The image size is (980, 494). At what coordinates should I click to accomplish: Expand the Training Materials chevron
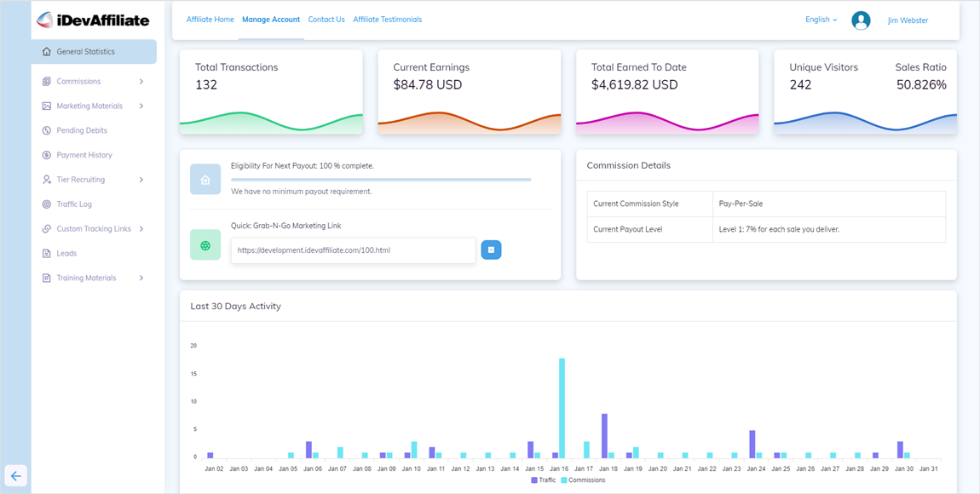pyautogui.click(x=141, y=278)
